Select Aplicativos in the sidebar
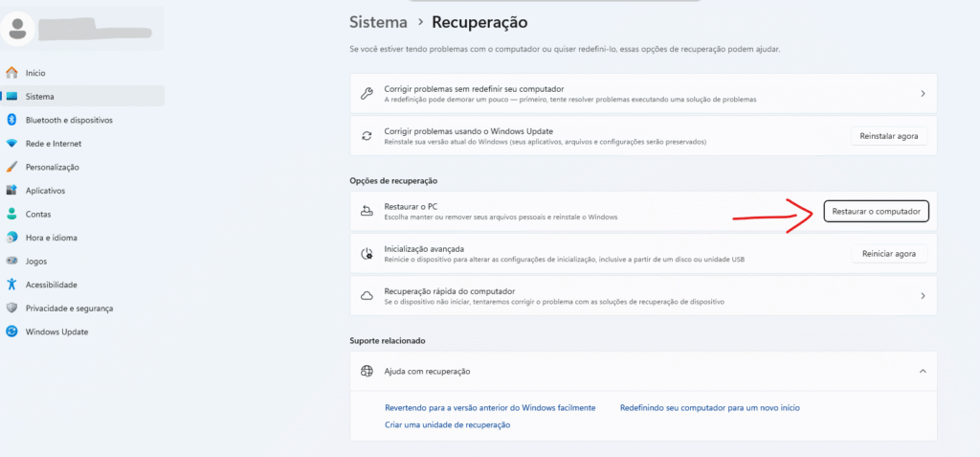The height and width of the screenshot is (457, 980). (x=82, y=191)
